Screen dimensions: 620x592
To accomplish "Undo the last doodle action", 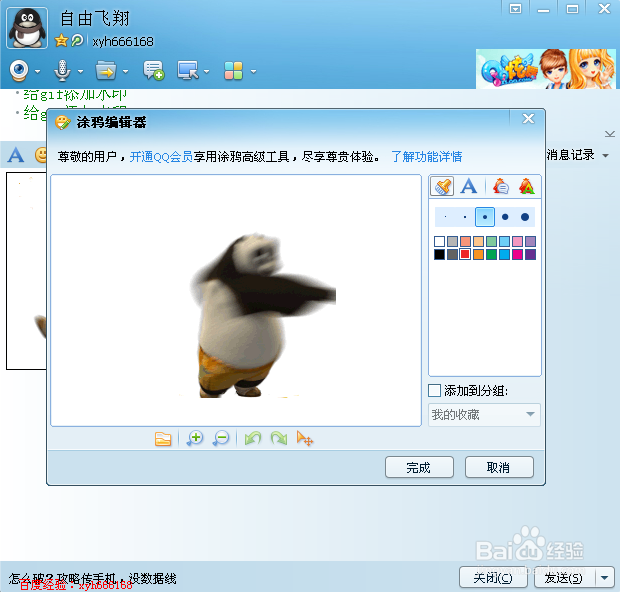I will (x=253, y=439).
